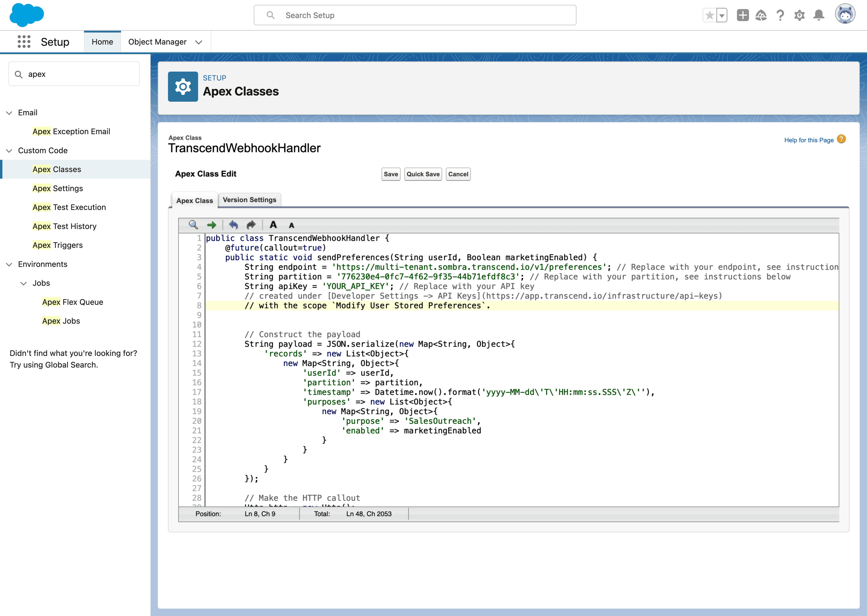The image size is (867, 616).
Task: Click the green go-to-line arrow in the editor
Action: coord(212,225)
